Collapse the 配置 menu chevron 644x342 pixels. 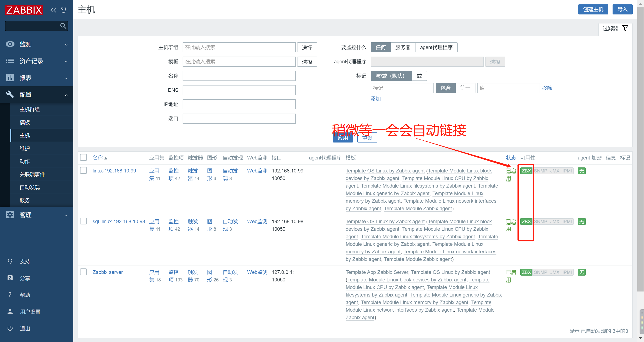point(66,95)
